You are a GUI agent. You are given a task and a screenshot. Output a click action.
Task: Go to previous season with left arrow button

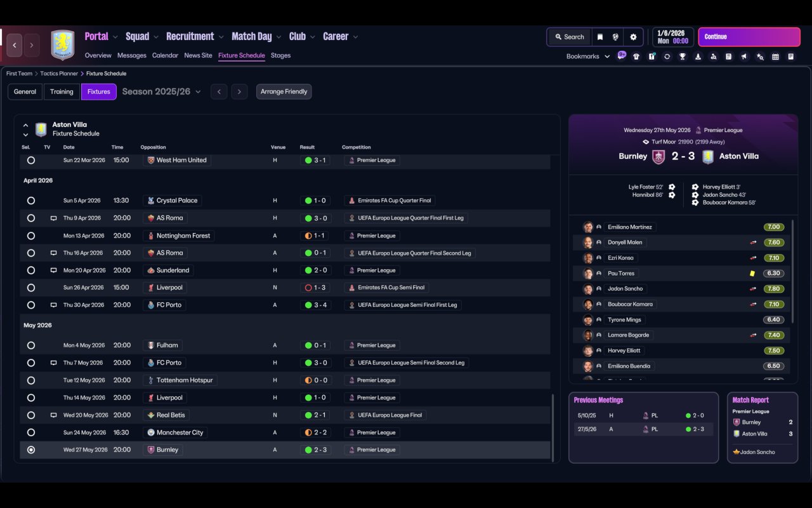point(219,91)
